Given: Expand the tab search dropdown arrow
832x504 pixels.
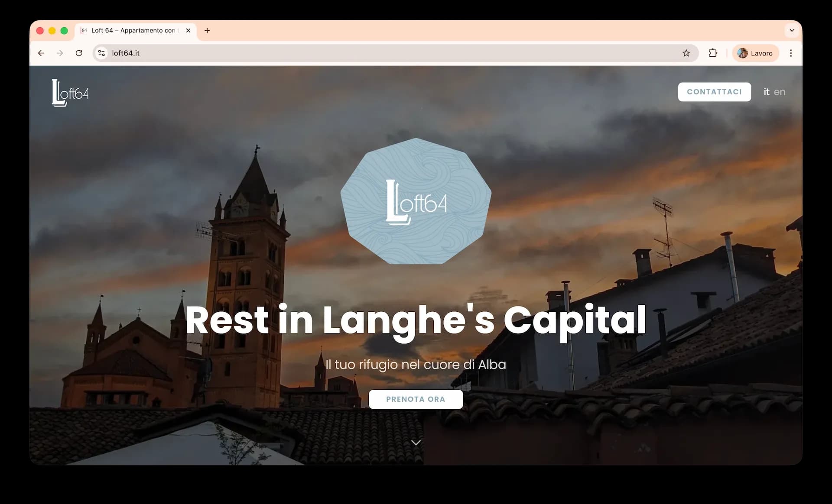Looking at the screenshot, I should (x=792, y=30).
